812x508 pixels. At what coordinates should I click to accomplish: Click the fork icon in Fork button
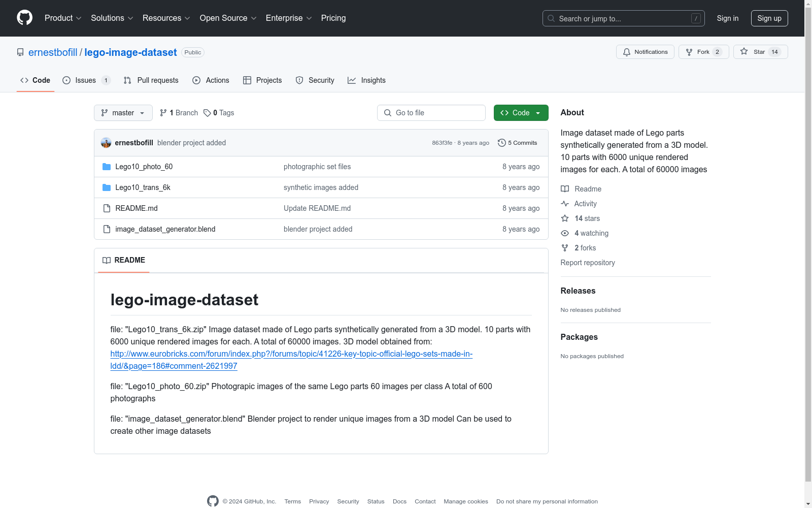(x=689, y=52)
